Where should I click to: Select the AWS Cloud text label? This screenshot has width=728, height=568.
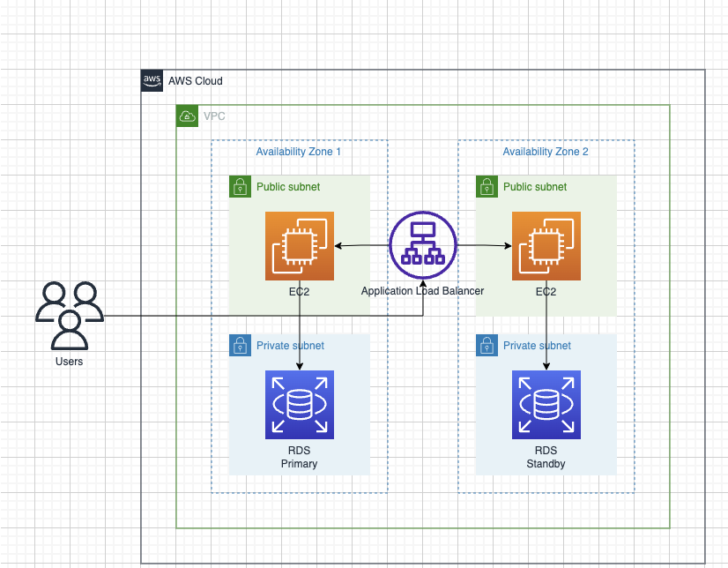tap(196, 81)
